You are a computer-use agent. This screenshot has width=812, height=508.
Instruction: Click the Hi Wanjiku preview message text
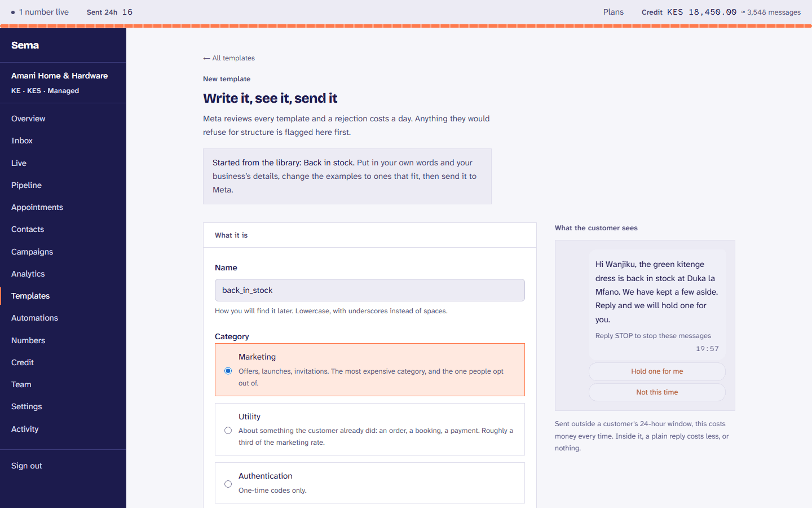(657, 292)
